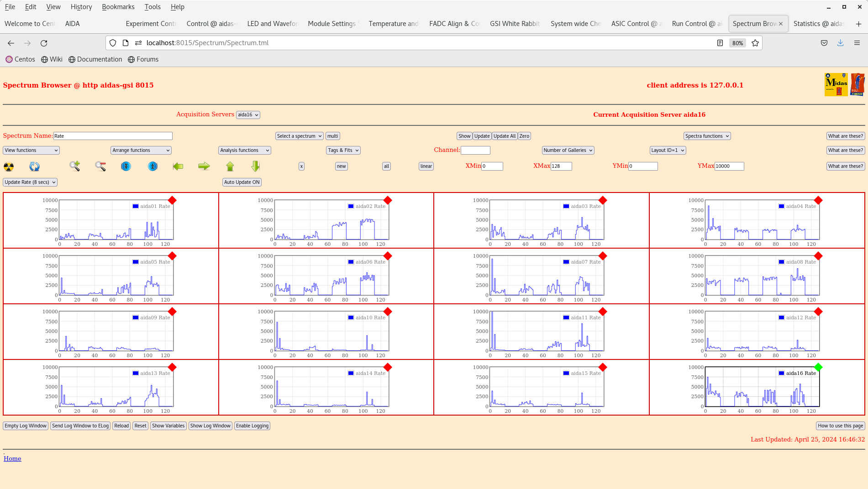This screenshot has height=489, width=868.
Task: Toggle the Auto Update ON button
Action: tap(242, 182)
